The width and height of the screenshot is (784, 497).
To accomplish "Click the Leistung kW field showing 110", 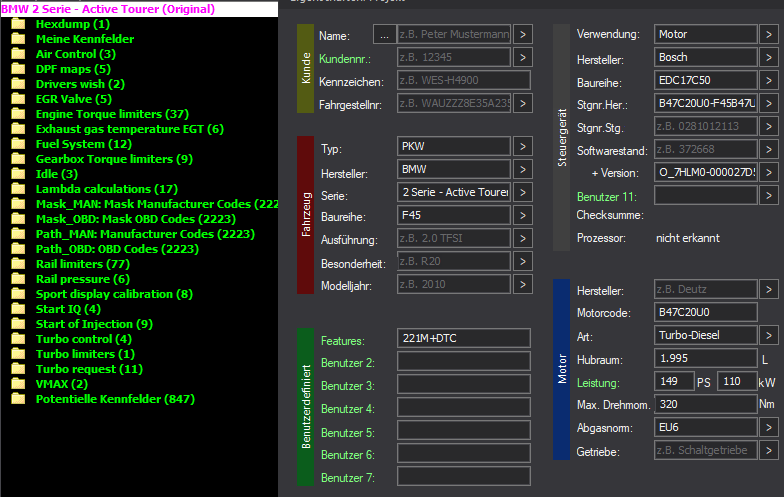I will coord(737,382).
